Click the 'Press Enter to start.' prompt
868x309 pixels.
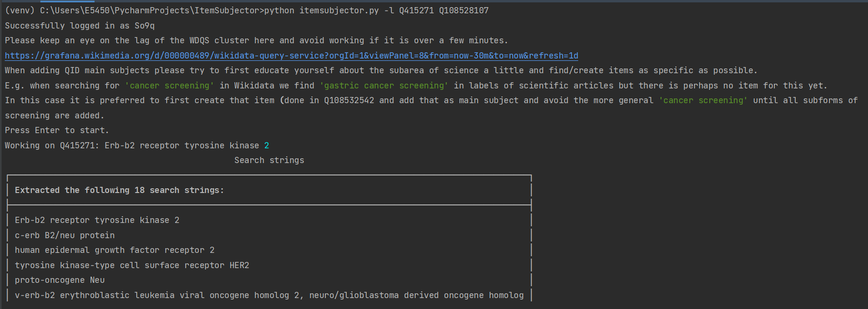pos(57,130)
